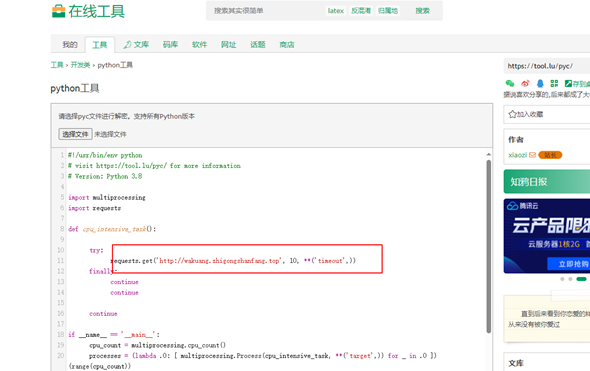Click the search input box
Image resolution: width=590 pixels, height=371 pixels.
pos(265,11)
